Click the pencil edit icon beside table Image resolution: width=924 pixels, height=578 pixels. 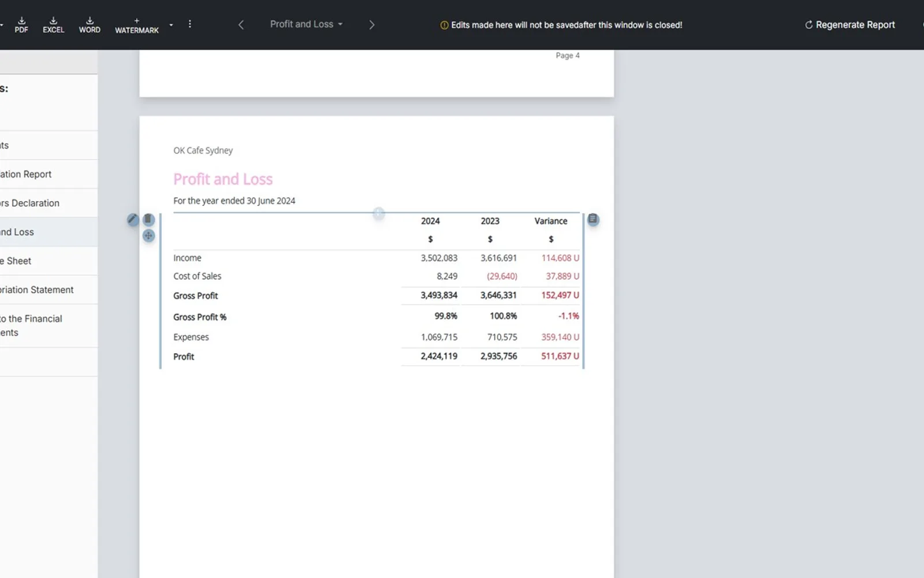point(133,220)
